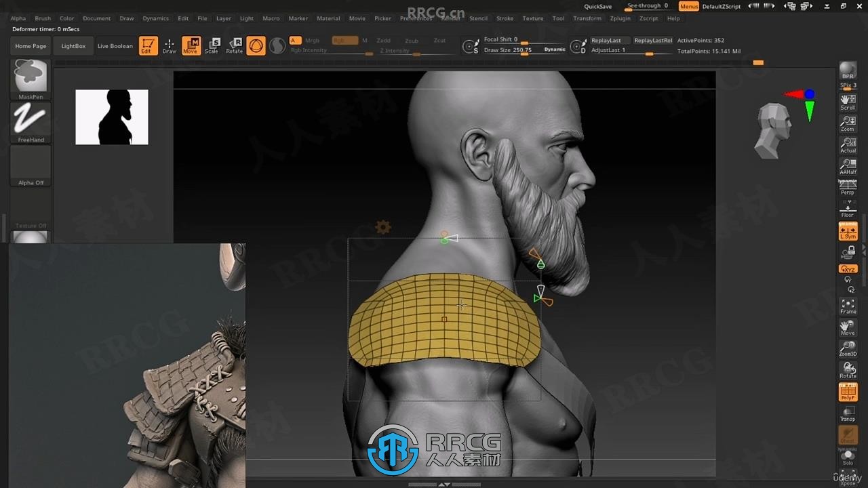Click the S icon beside Focal Shift
Screen dimensions: 868x488
coord(470,46)
